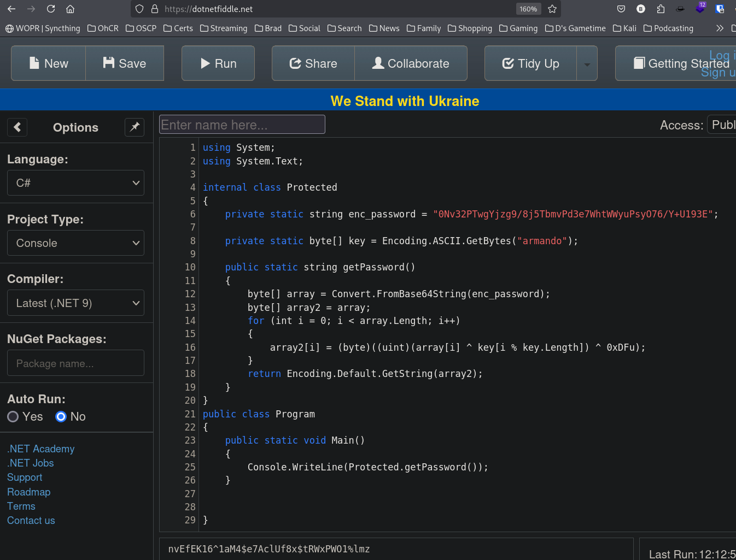Open D's Gametime bookmark folder
The width and height of the screenshot is (736, 560).
(x=575, y=28)
